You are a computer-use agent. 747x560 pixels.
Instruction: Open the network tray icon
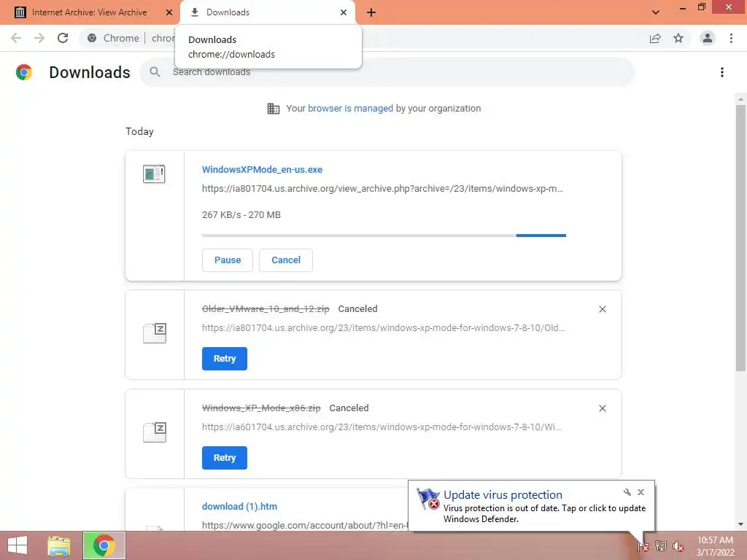[661, 545]
